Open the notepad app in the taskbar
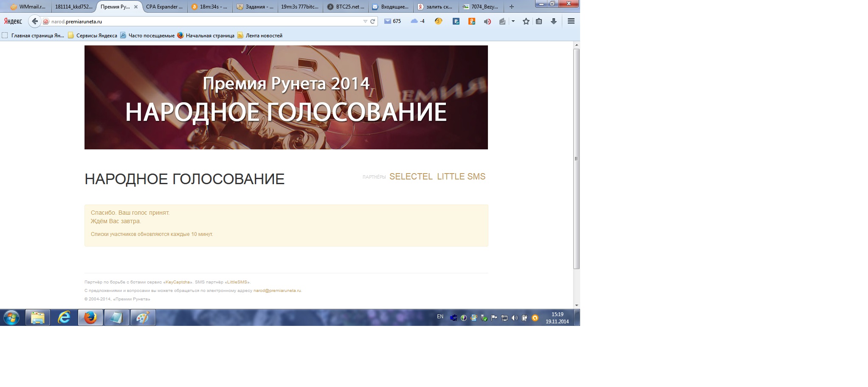868x387 pixels. click(x=117, y=317)
